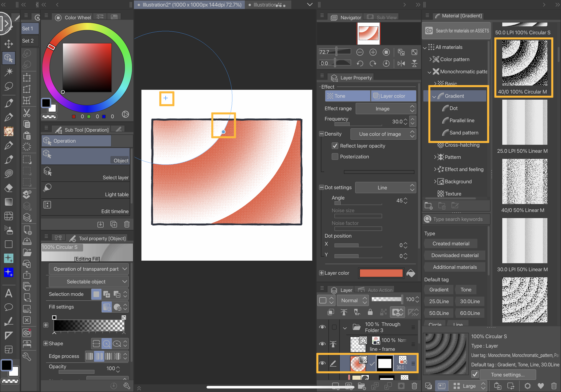
Task: Click Flip Horizontal in Navigator
Action: coord(401,63)
